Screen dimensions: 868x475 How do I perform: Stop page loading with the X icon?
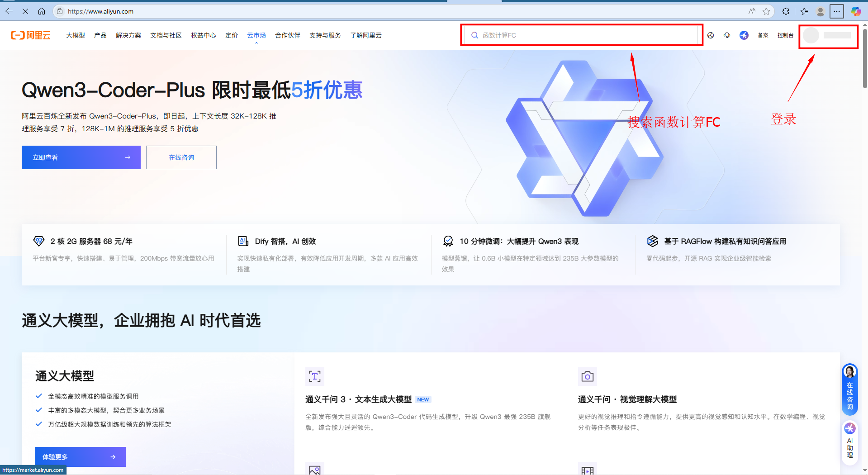pyautogui.click(x=25, y=11)
